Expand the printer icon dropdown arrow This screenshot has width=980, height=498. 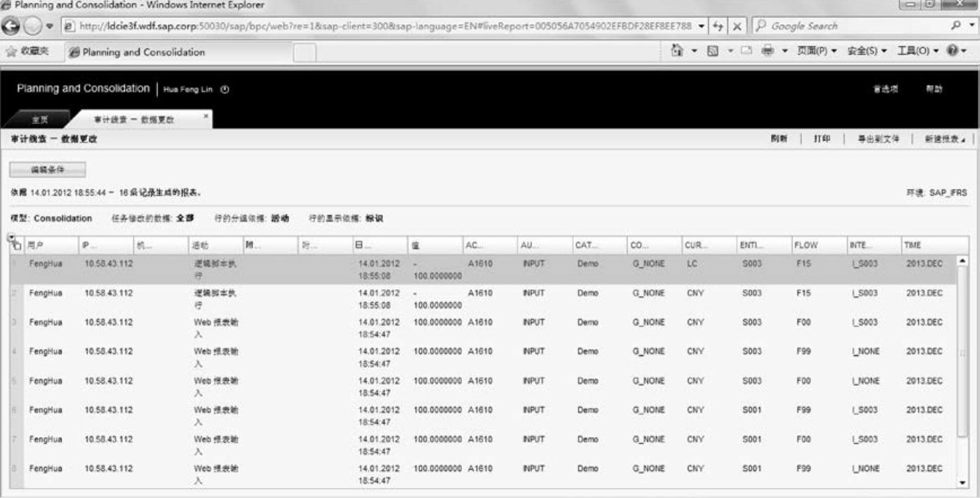pos(785,51)
